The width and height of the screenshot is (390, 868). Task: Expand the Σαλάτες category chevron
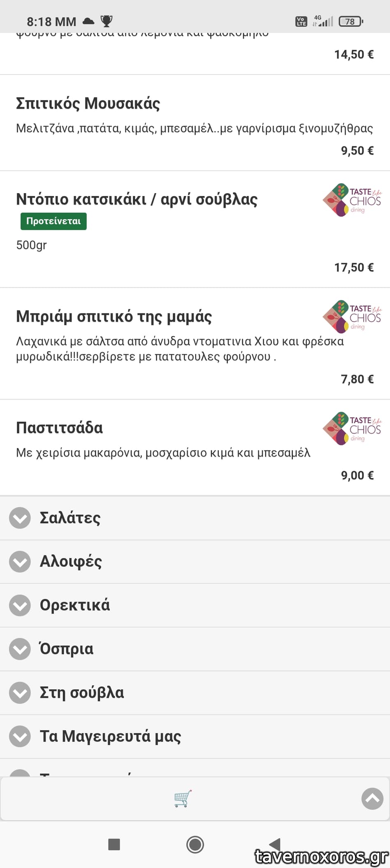tap(20, 518)
